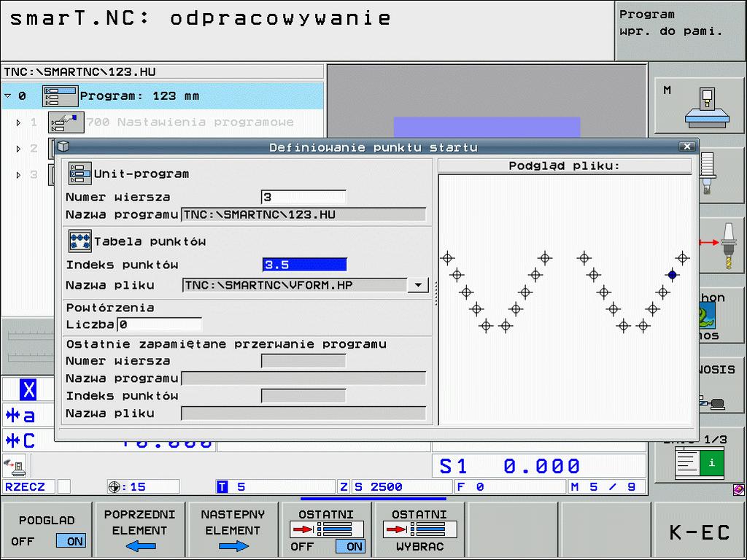The height and width of the screenshot is (560, 747).
Task: Open the Nazwa pliku dropdown arrow
Action: (418, 285)
